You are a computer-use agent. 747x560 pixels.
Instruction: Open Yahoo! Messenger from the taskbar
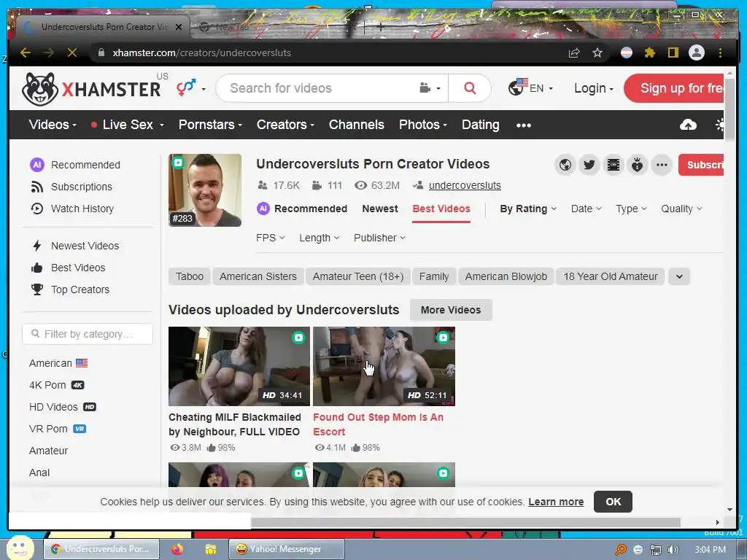click(x=286, y=549)
